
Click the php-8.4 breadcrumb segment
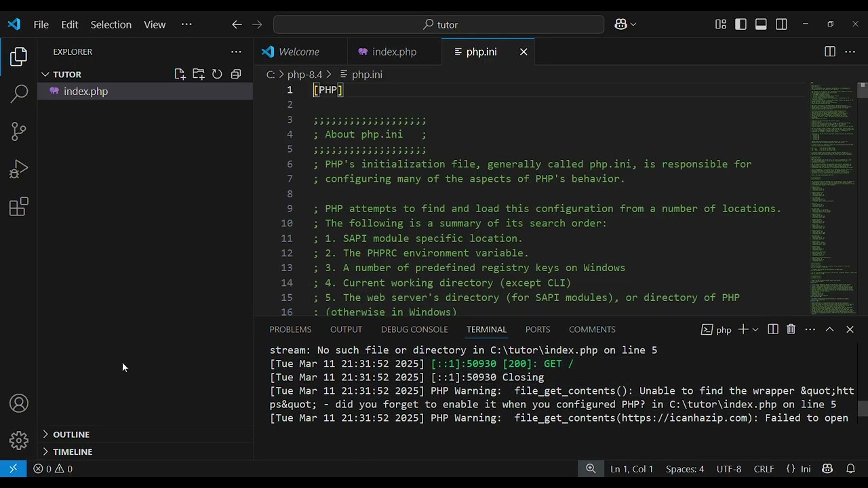pos(304,75)
